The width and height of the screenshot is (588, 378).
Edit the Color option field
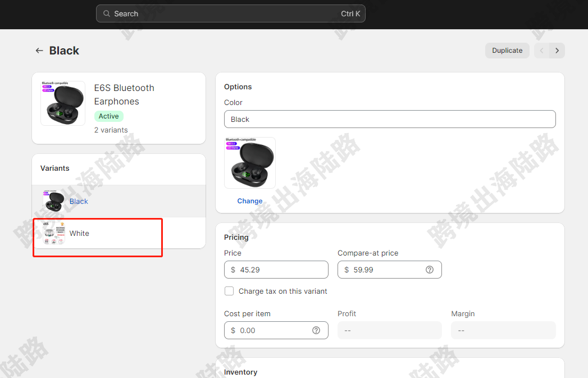coord(390,119)
